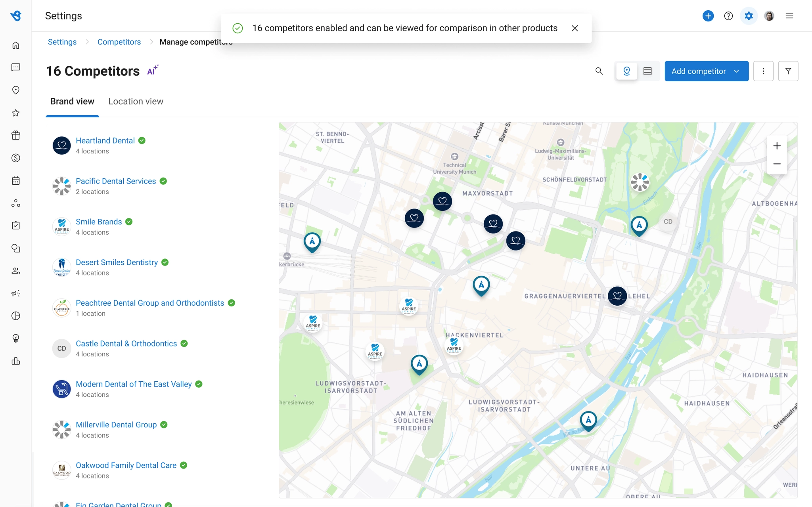Click the 4 locations text under Heartland Dental
812x507 pixels.
[92, 151]
